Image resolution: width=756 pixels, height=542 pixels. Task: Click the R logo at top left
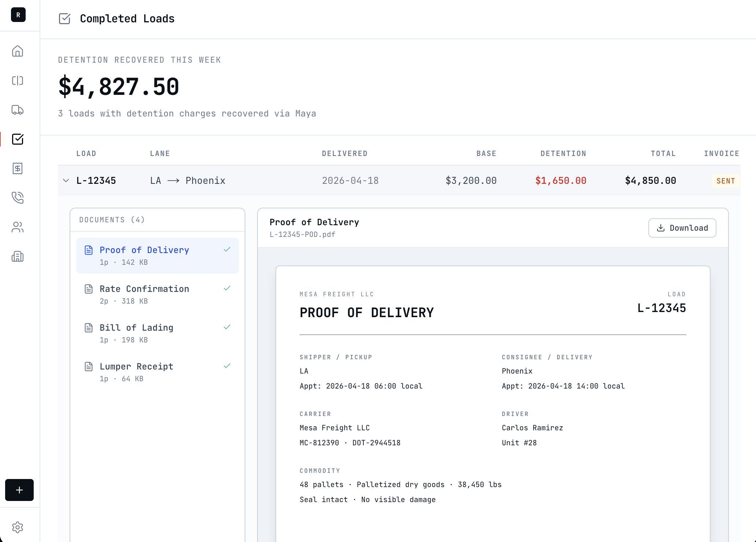18,15
